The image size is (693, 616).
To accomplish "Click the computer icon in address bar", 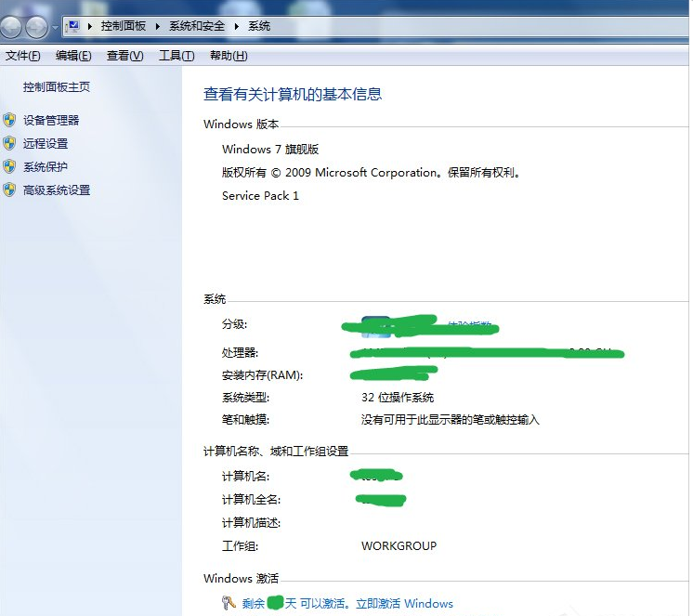I will tap(72, 26).
